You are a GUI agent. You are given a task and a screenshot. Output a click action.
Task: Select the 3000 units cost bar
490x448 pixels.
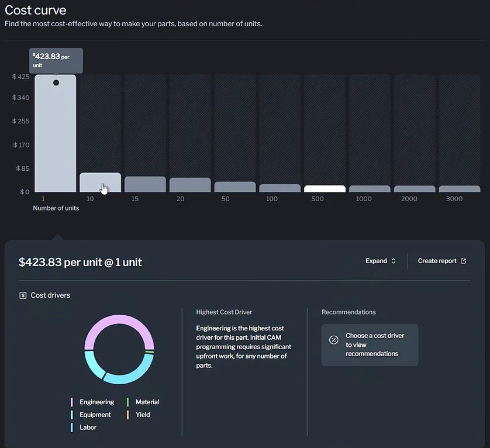[460, 189]
